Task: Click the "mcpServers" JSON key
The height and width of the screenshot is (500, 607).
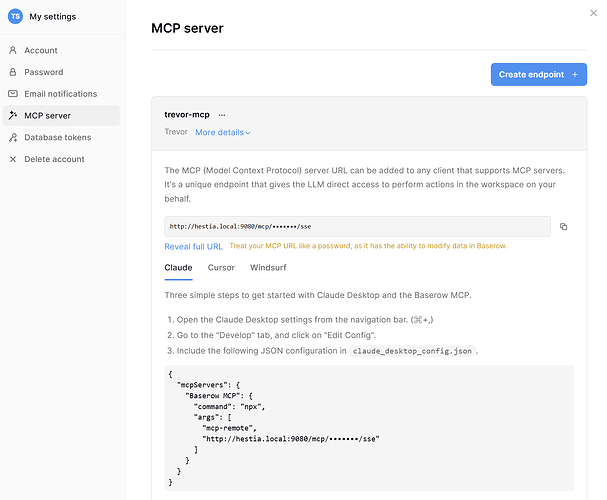Action: (x=202, y=385)
